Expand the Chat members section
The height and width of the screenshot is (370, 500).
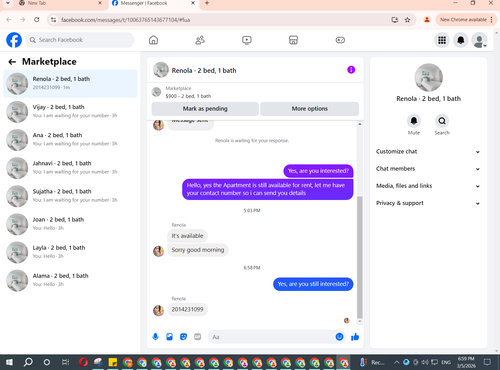[428, 169]
